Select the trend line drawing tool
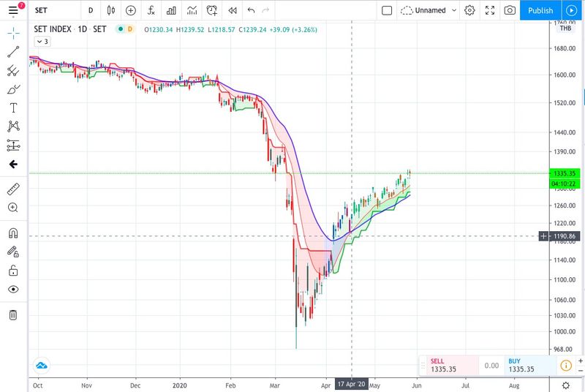 [x=13, y=52]
